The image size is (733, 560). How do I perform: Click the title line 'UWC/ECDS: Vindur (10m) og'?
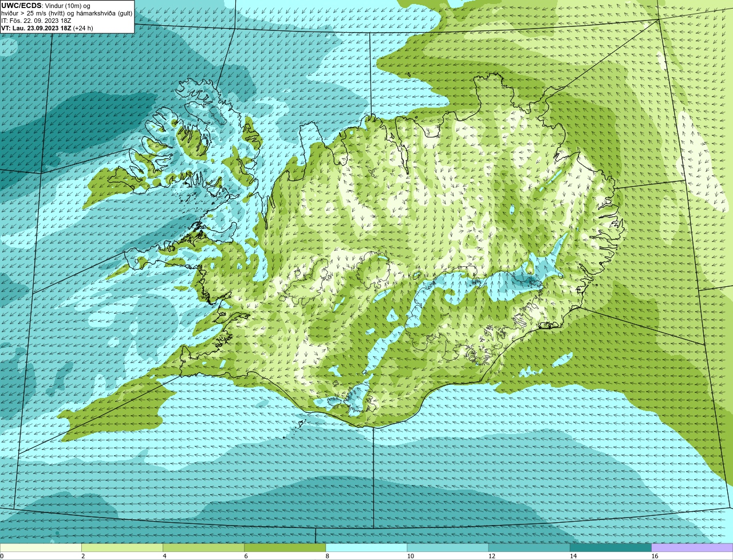pos(45,6)
